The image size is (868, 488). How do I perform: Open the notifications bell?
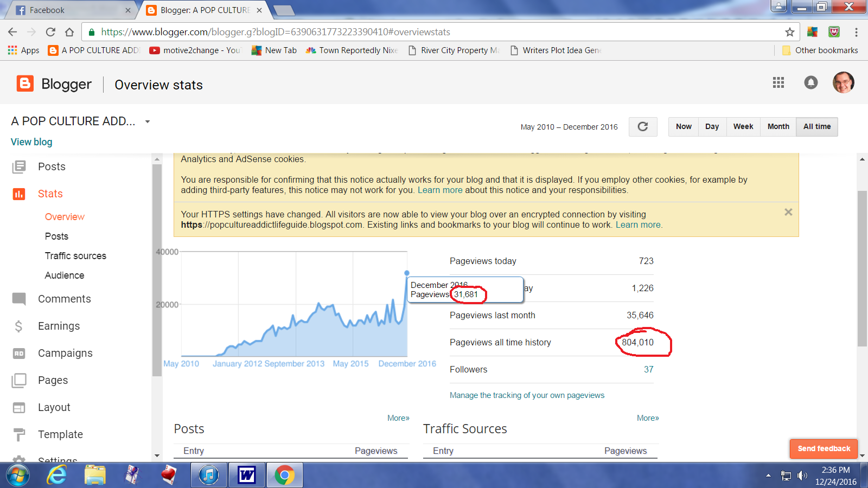tap(810, 82)
